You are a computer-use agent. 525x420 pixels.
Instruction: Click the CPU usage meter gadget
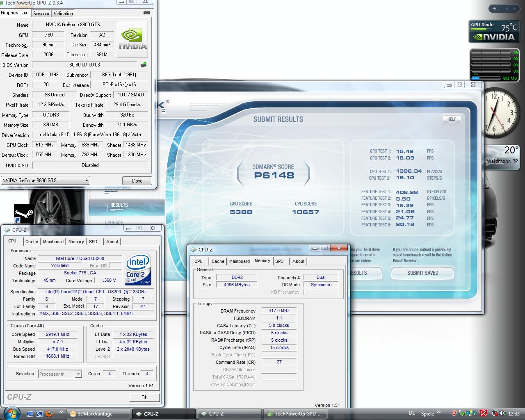click(495, 65)
